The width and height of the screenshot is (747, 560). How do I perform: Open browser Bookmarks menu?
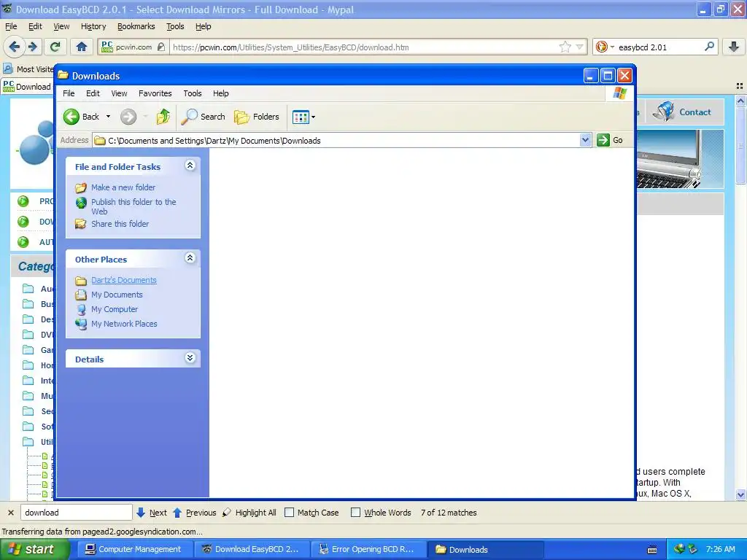(136, 26)
